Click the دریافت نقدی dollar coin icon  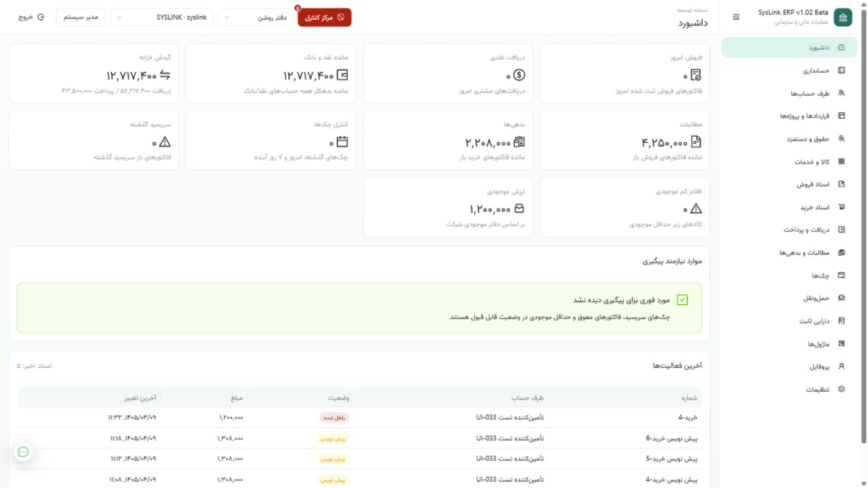coord(519,75)
